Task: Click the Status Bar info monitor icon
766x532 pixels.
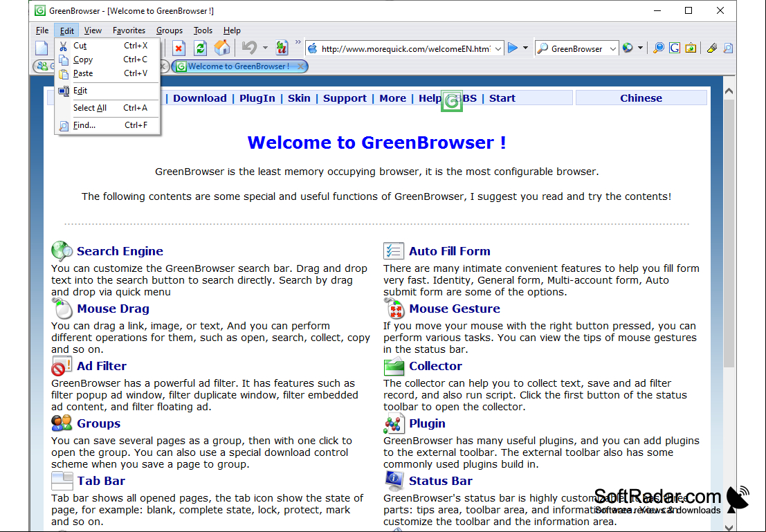Action: [x=394, y=481]
